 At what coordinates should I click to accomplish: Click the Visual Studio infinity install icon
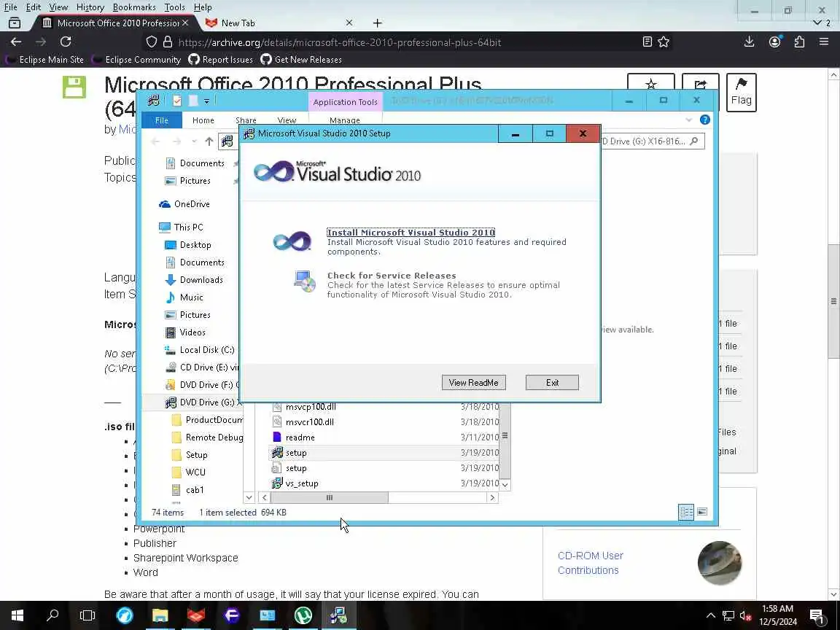tap(292, 241)
